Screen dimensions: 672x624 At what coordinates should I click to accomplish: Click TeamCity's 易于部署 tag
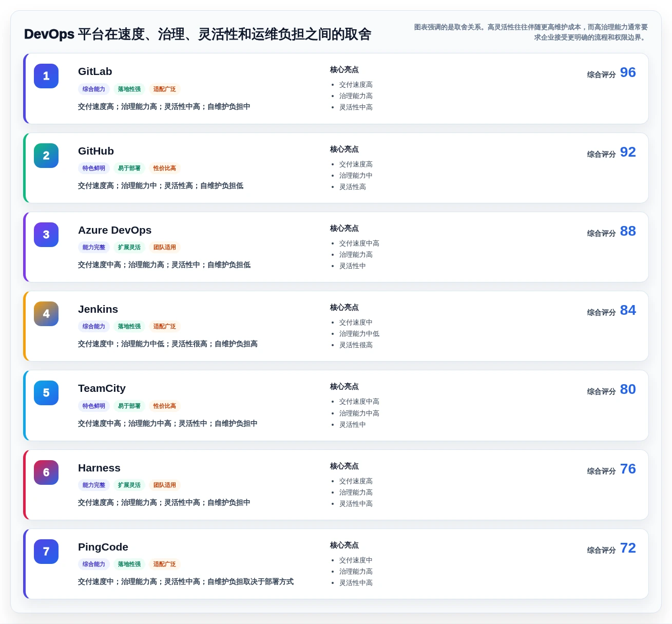point(129,406)
